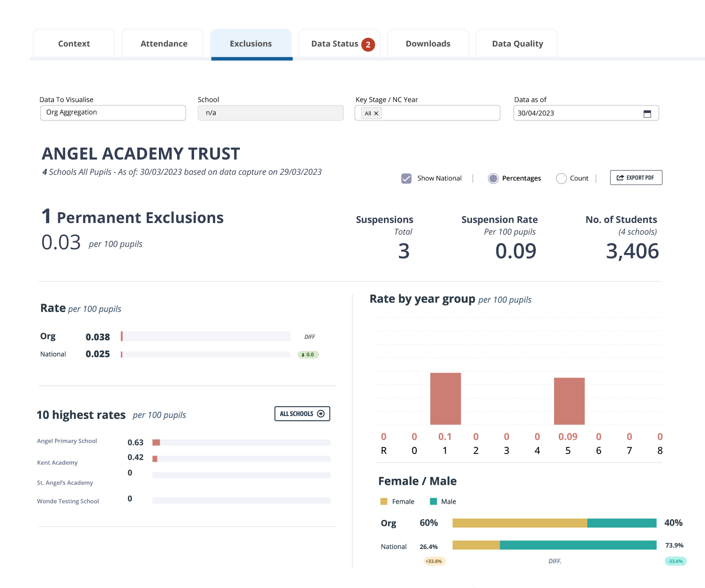Click the 0.1 value under year 1

445,437
